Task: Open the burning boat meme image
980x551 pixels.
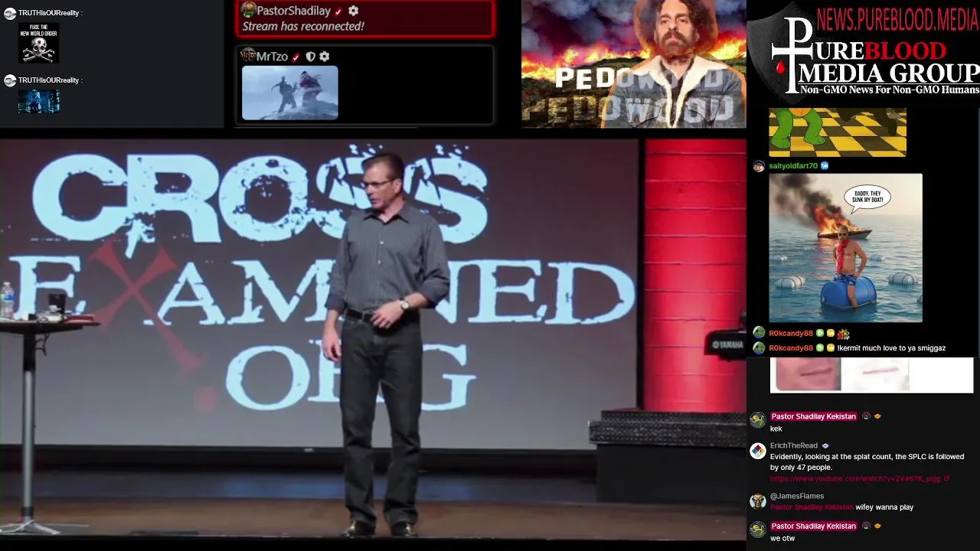Action: click(x=846, y=248)
